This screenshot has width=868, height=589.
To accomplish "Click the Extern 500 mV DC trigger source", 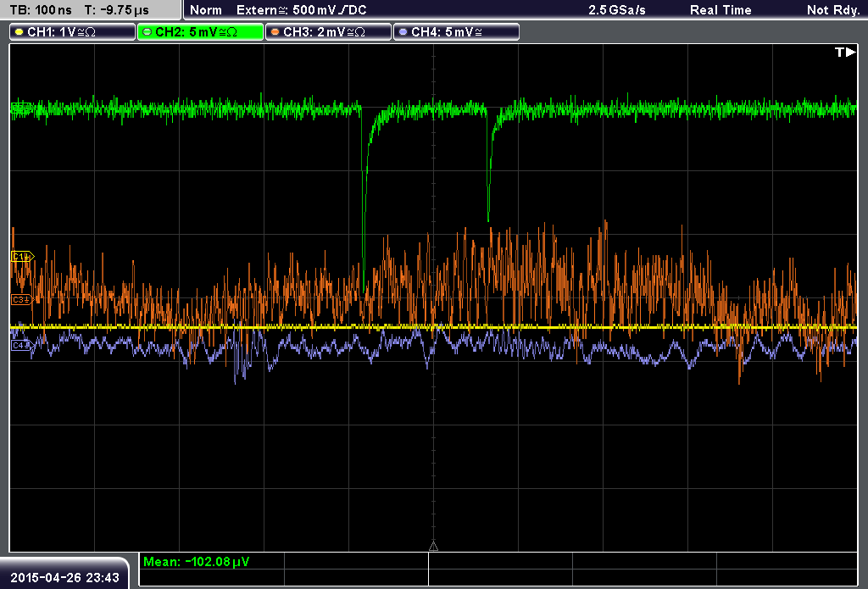I will click(302, 10).
